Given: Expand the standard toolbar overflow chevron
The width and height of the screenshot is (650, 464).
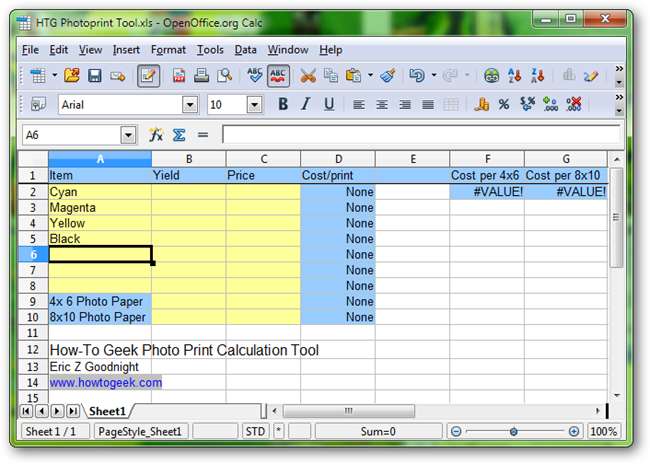Looking at the screenshot, I should pos(619,69).
